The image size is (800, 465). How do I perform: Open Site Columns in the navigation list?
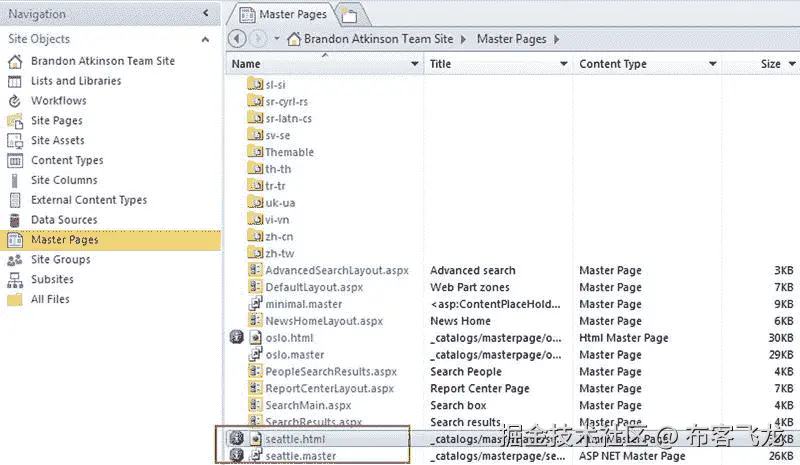[64, 180]
